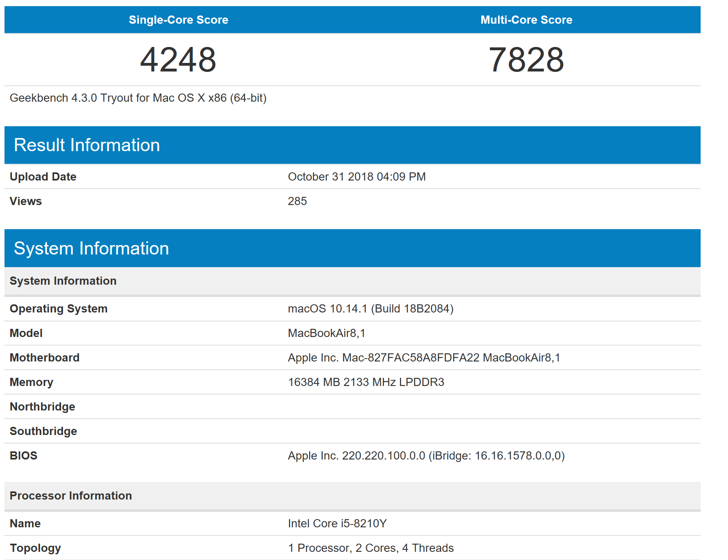Screen dimensions: 728x560
Task: Select "16384 MB 2133 MHz LPDDR3" value
Action: coord(366,382)
